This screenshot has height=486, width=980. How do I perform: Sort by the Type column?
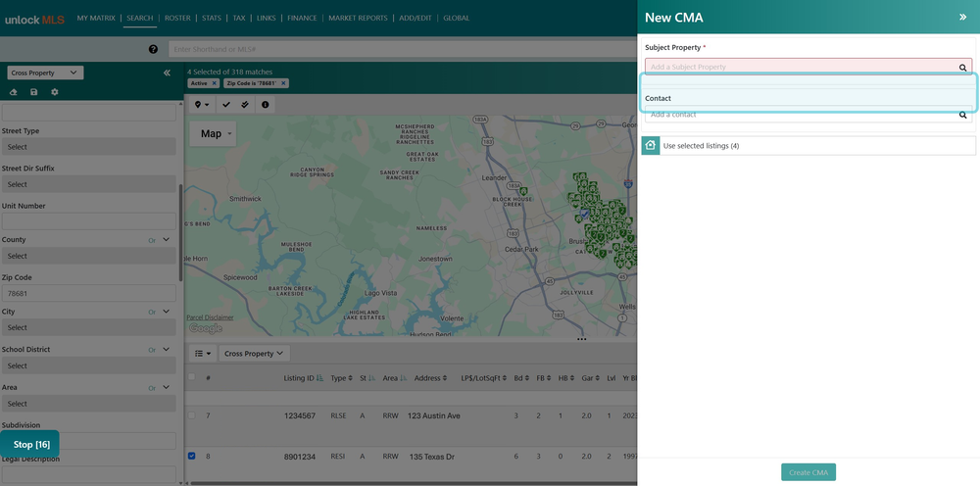pos(350,378)
